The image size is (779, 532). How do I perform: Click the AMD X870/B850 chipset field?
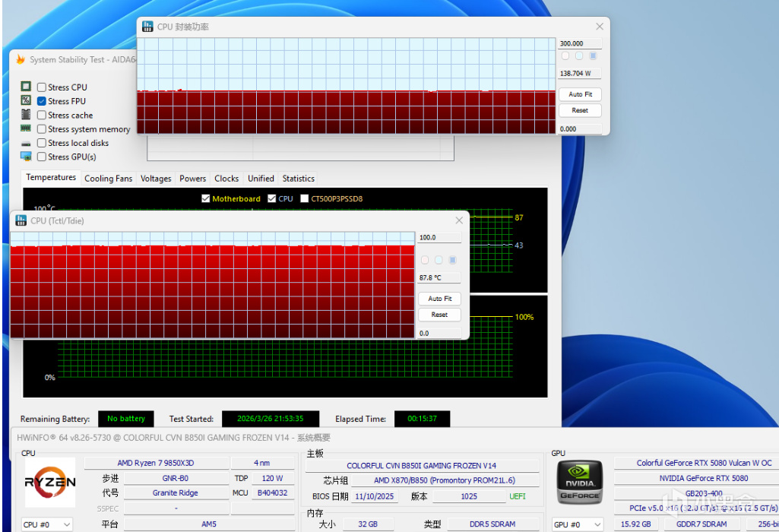[445, 481]
